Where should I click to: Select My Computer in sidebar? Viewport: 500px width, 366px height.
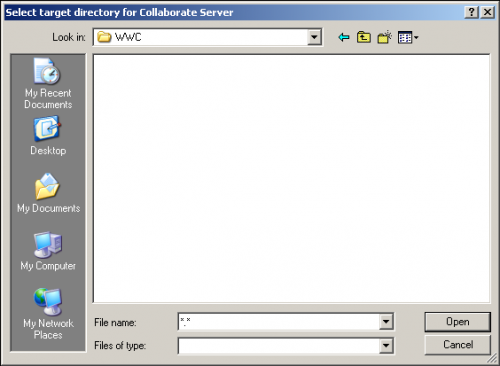coord(48,251)
